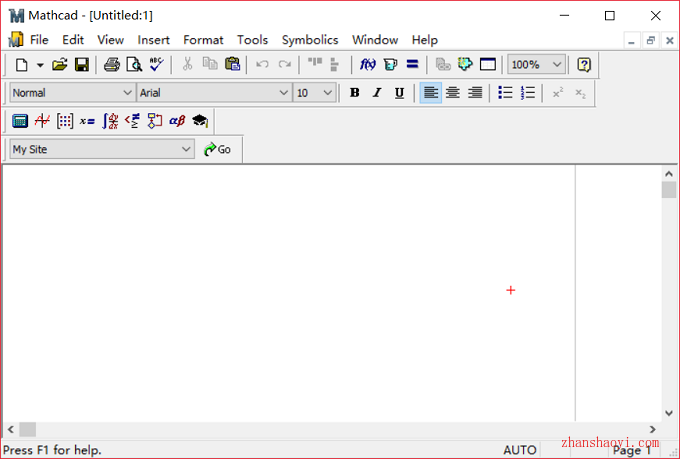The image size is (680, 459).
Task: Open the Tools menu
Action: pyautogui.click(x=252, y=40)
